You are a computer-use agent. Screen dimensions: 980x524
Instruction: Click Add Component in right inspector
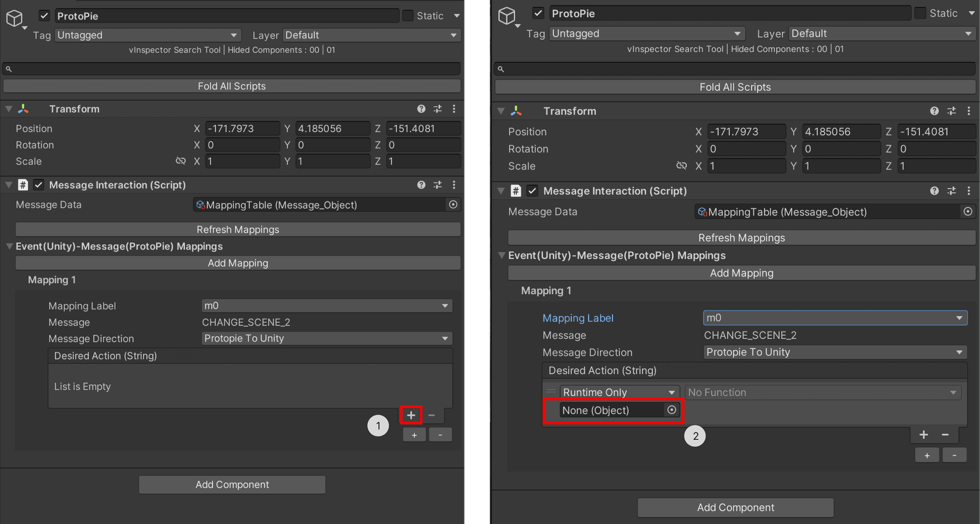pyautogui.click(x=735, y=507)
